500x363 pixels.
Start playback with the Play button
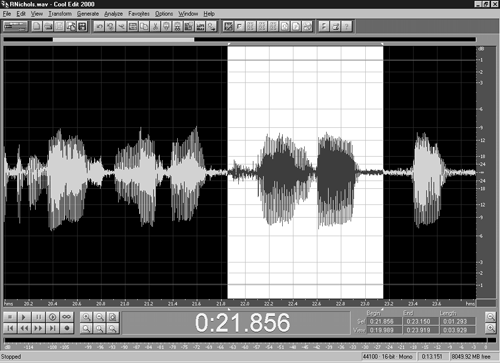pyautogui.click(x=24, y=317)
